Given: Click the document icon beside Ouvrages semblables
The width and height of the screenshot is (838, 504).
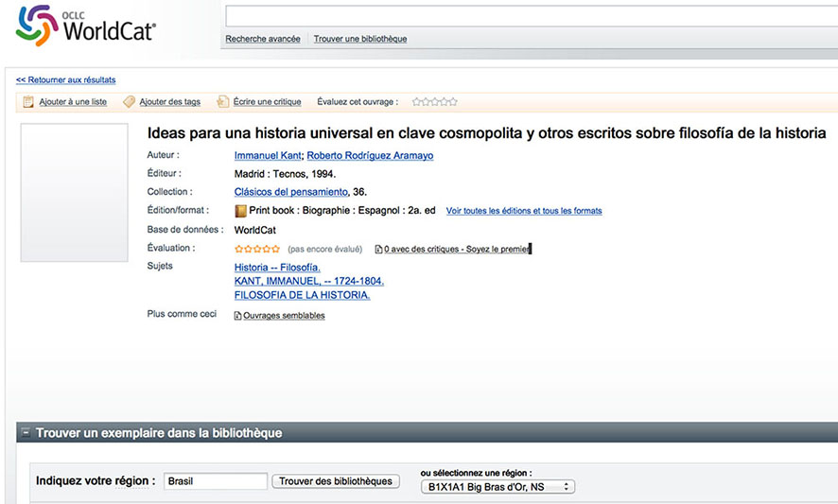Looking at the screenshot, I should click(x=237, y=316).
